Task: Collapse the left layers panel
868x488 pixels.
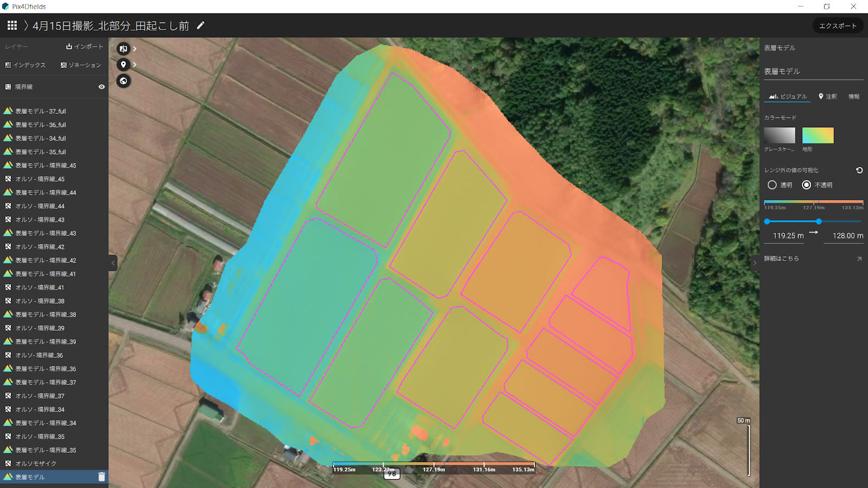Action: [112, 262]
